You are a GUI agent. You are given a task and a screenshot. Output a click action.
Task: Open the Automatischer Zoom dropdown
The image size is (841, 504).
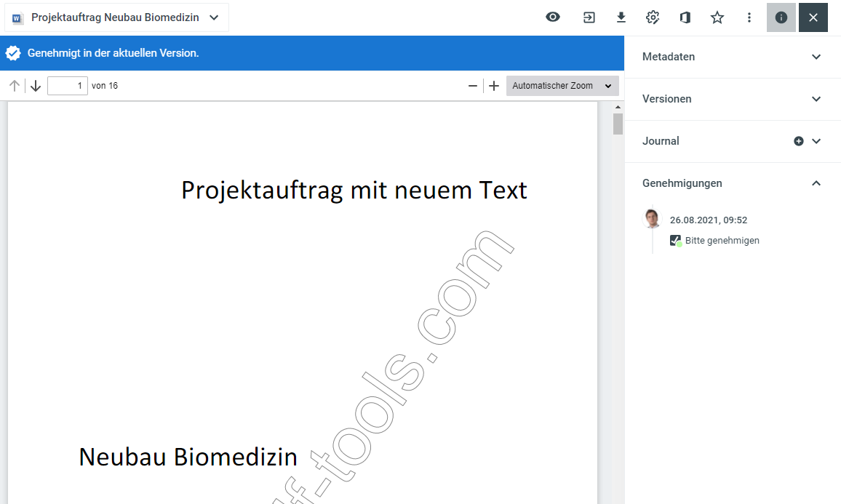562,86
